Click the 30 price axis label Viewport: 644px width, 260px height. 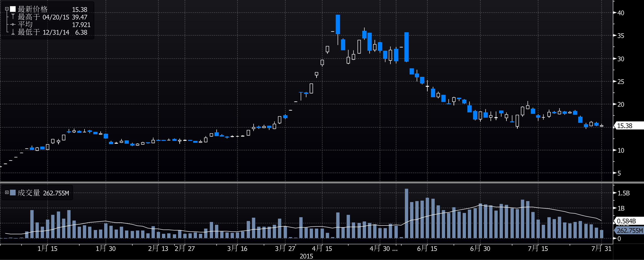[621, 59]
